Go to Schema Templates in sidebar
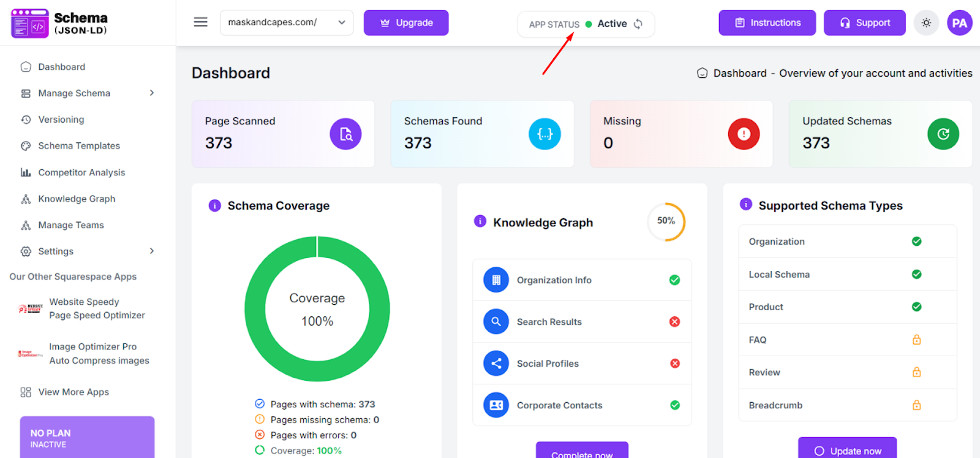This screenshot has width=980, height=458. click(x=79, y=146)
